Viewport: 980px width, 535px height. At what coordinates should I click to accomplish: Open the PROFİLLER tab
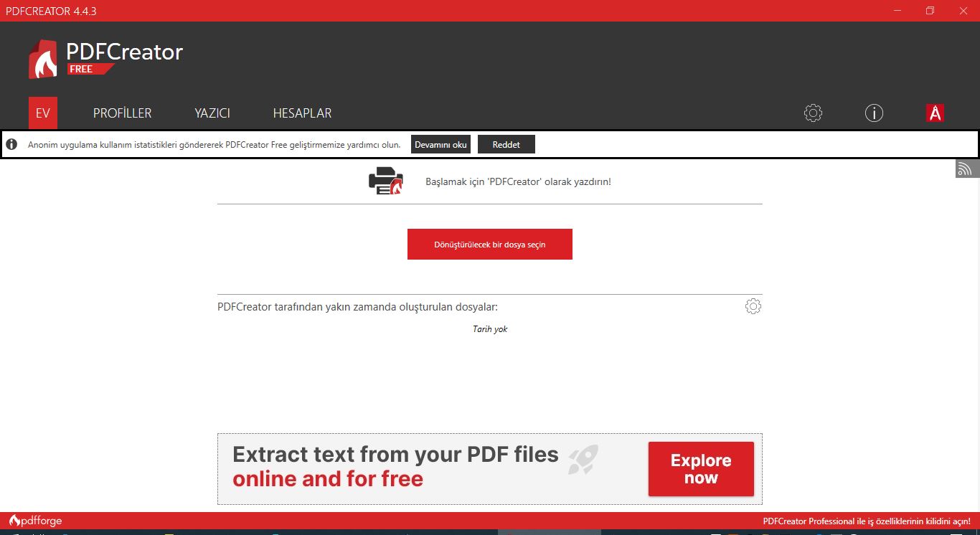123,113
